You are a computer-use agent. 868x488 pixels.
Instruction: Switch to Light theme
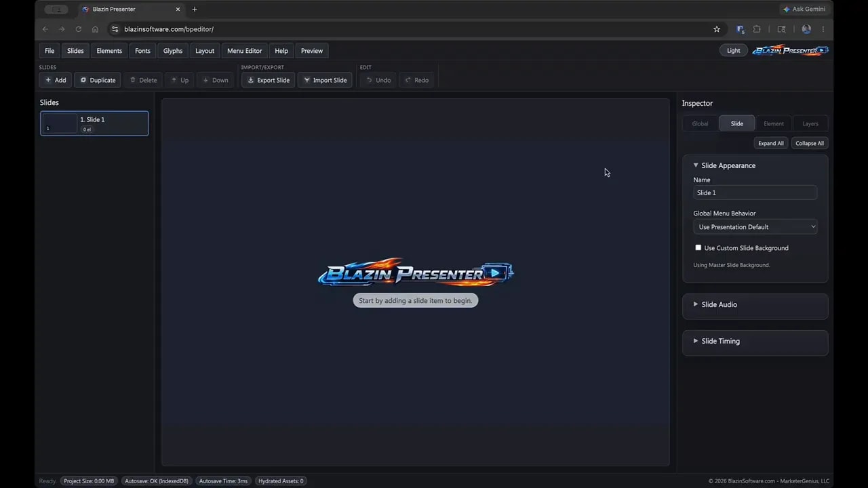734,51
